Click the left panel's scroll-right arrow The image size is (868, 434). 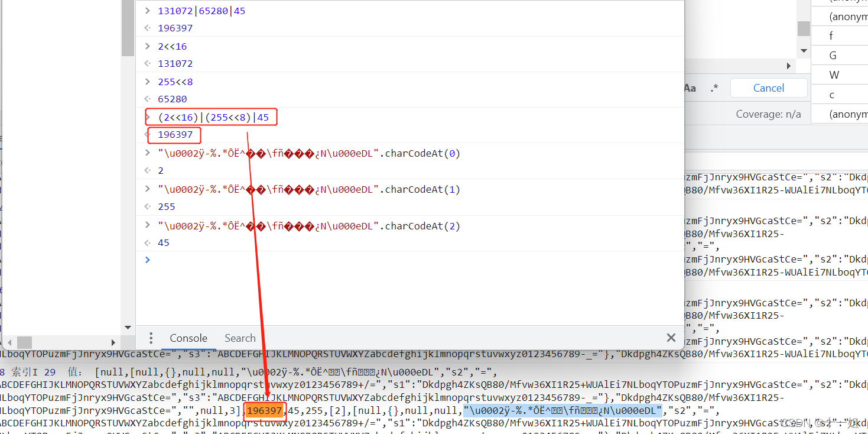click(x=113, y=342)
